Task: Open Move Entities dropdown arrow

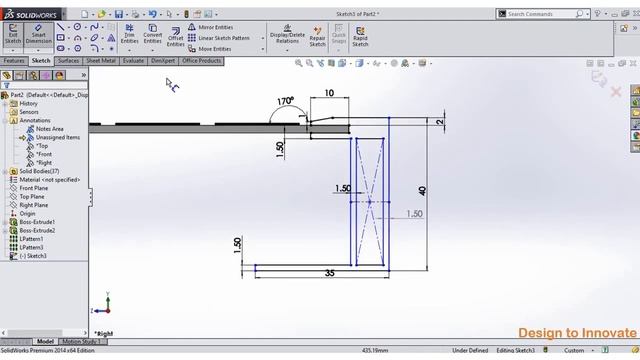Action: (262, 49)
